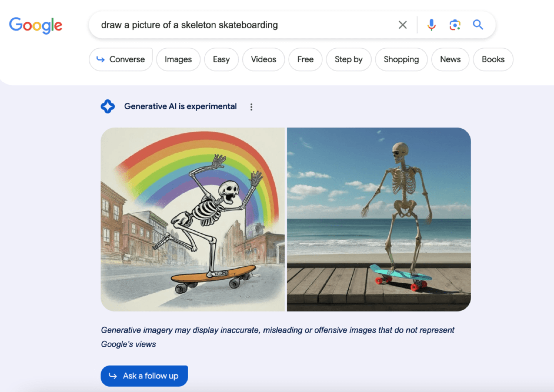Image resolution: width=554 pixels, height=392 pixels.
Task: Click the Generative AI sparkle icon
Action: (108, 106)
